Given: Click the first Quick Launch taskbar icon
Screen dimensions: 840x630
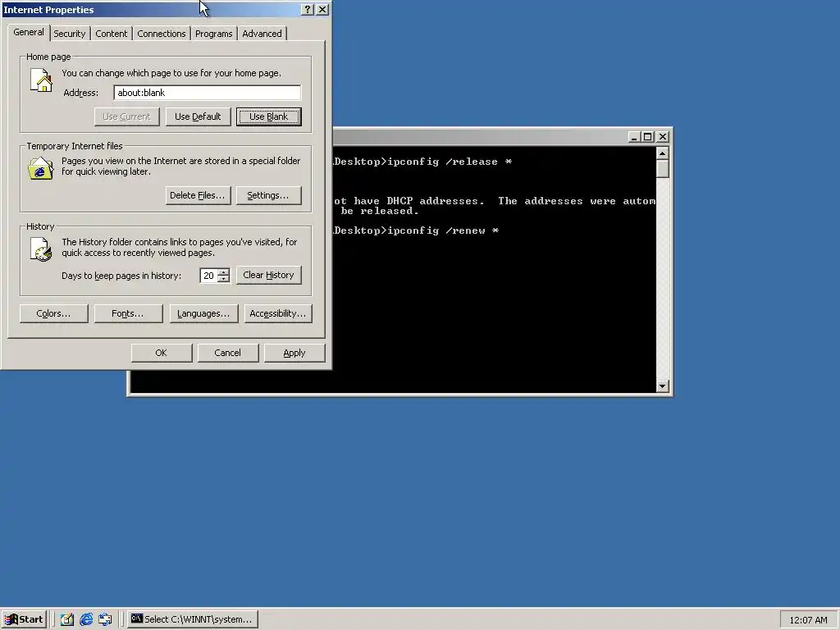Looking at the screenshot, I should click(67, 619).
